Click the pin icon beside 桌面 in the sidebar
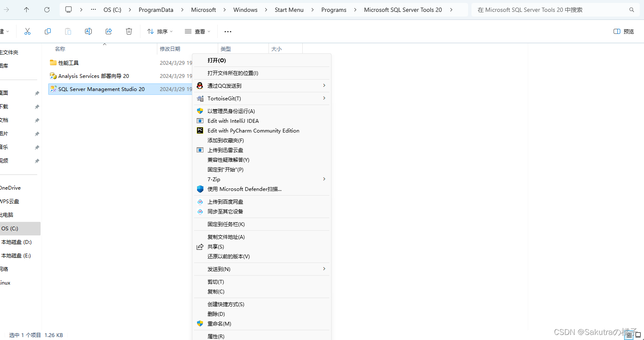The height and width of the screenshot is (340, 644). 37,93
